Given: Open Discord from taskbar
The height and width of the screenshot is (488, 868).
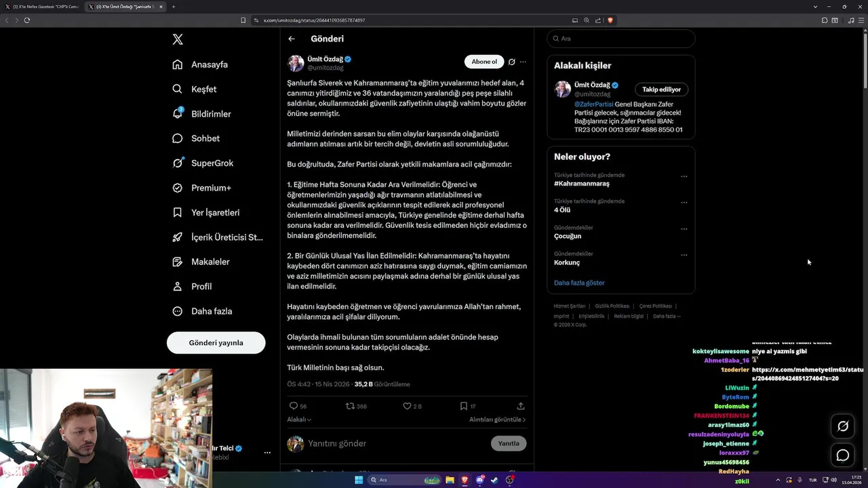Looking at the screenshot, I should (479, 480).
